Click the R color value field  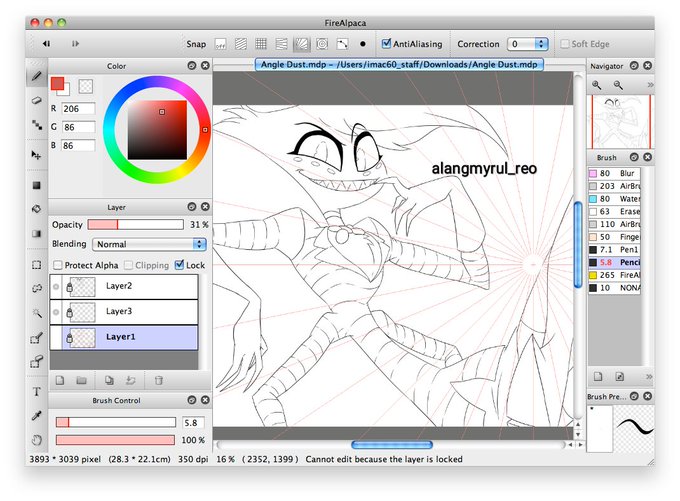click(78, 109)
